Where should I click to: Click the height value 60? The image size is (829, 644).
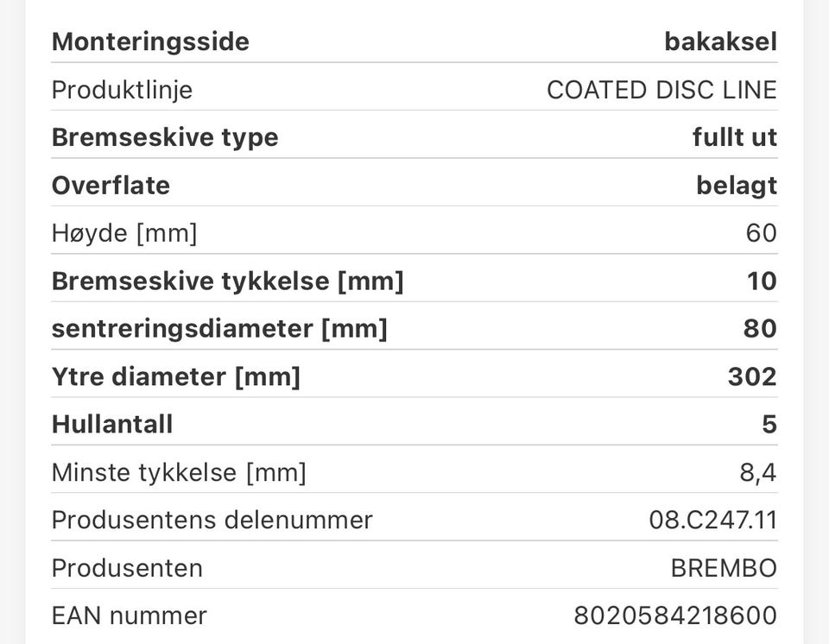(762, 233)
